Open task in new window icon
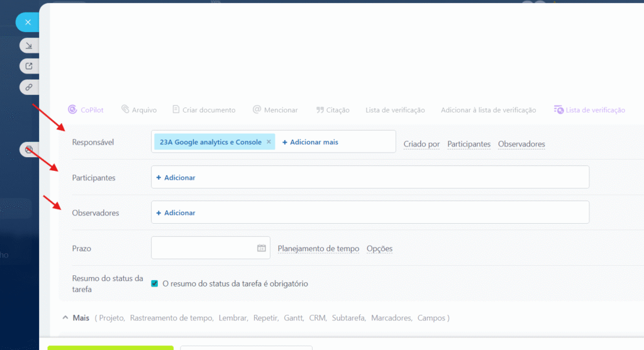Image resolution: width=644 pixels, height=350 pixels. 28,66
